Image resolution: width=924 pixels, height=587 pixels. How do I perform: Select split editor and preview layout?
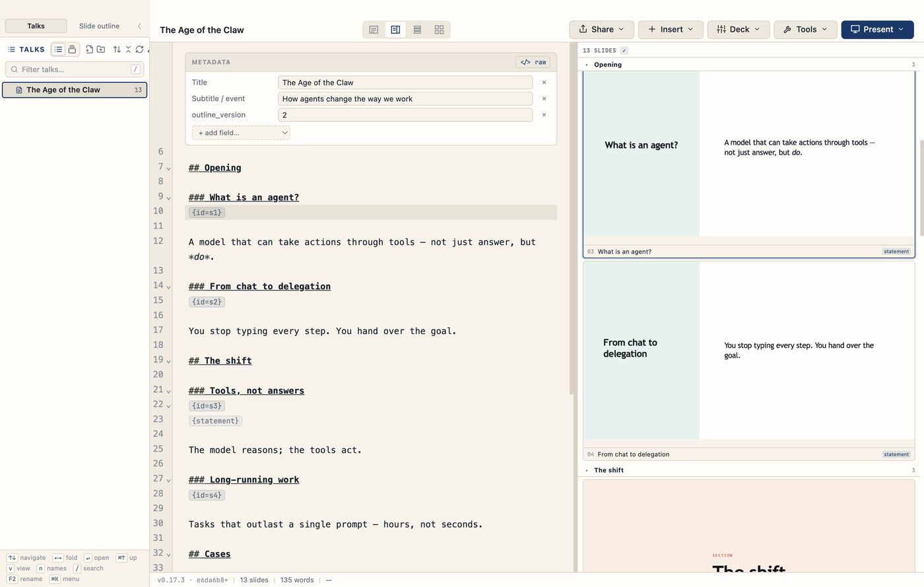click(x=395, y=30)
